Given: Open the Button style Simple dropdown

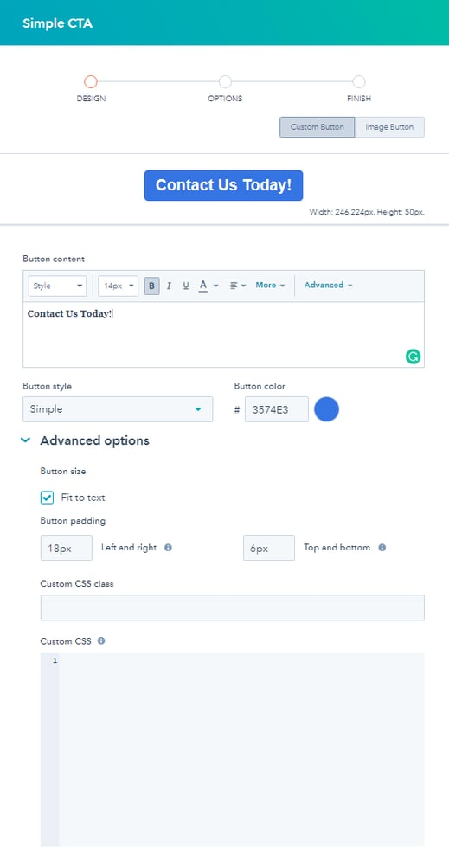Looking at the screenshot, I should [x=118, y=409].
